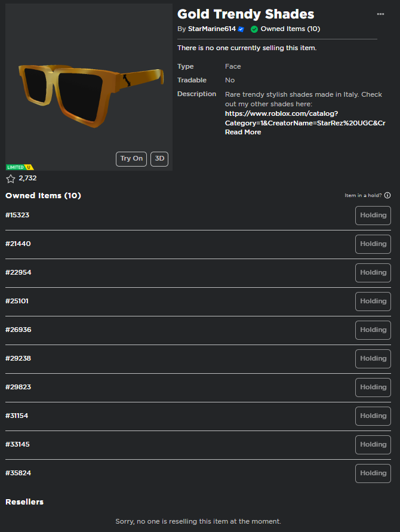
Task: Click the Tradable value No
Action: 230,80
